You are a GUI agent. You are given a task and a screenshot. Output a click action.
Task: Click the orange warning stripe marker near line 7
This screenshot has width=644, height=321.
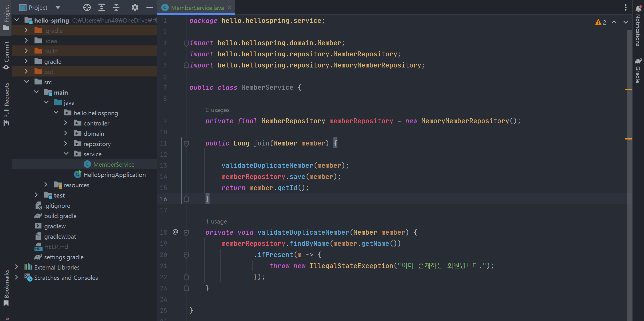[628, 89]
